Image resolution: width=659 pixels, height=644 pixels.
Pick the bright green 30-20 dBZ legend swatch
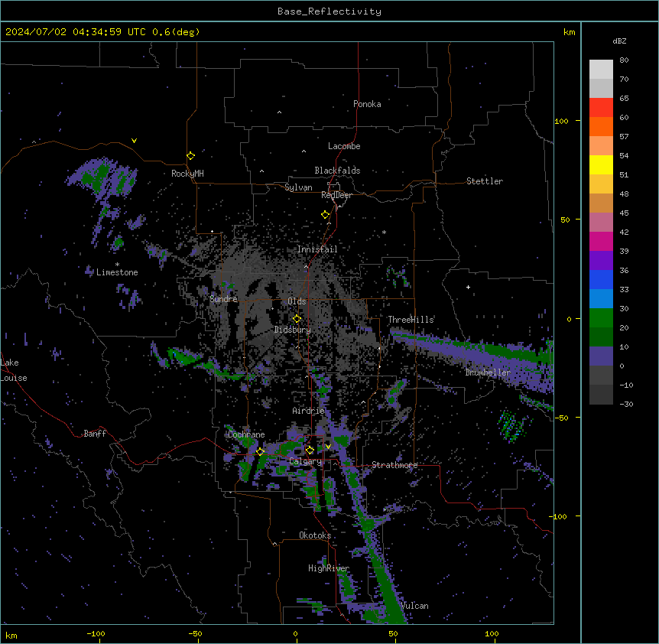(x=601, y=318)
